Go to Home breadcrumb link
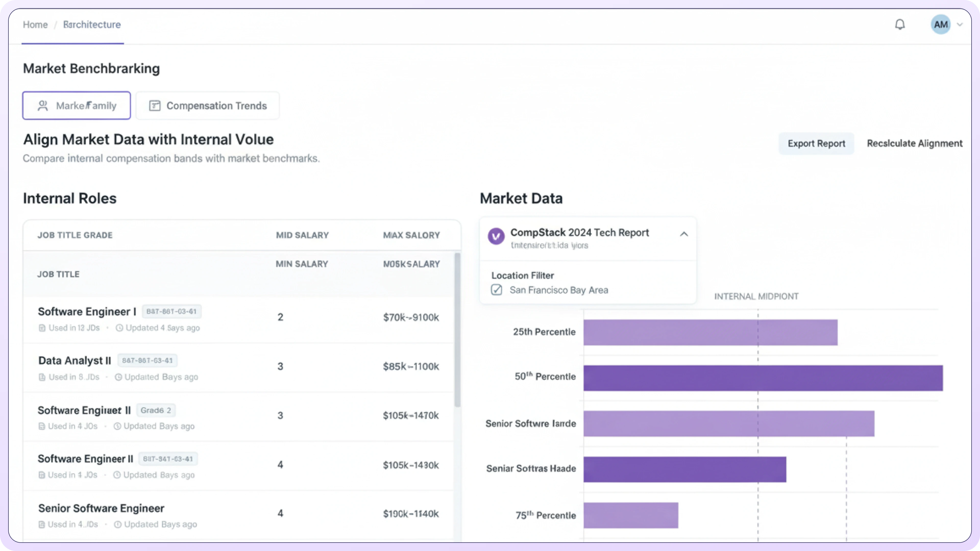The image size is (980, 551). pyautogui.click(x=35, y=25)
